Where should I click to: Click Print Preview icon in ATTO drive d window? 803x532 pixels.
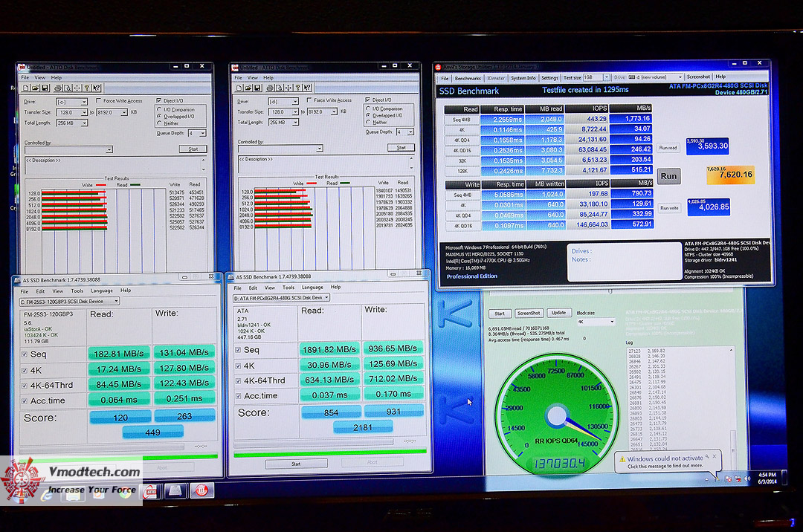pyautogui.click(x=279, y=88)
